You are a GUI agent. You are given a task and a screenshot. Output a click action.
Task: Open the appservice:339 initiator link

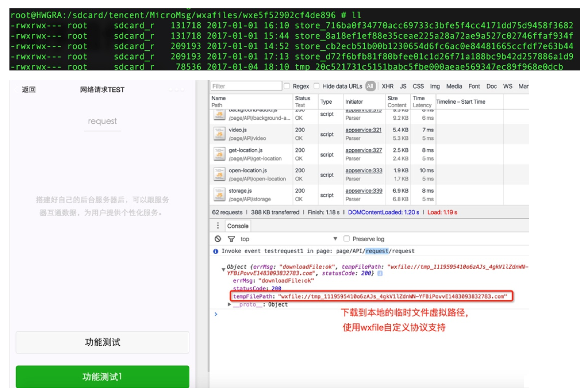click(363, 191)
